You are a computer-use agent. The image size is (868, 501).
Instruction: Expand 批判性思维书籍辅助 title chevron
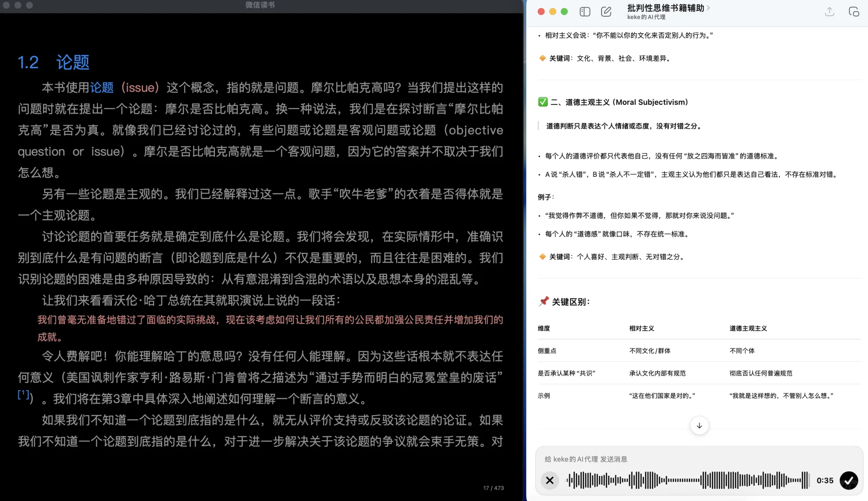click(x=708, y=8)
